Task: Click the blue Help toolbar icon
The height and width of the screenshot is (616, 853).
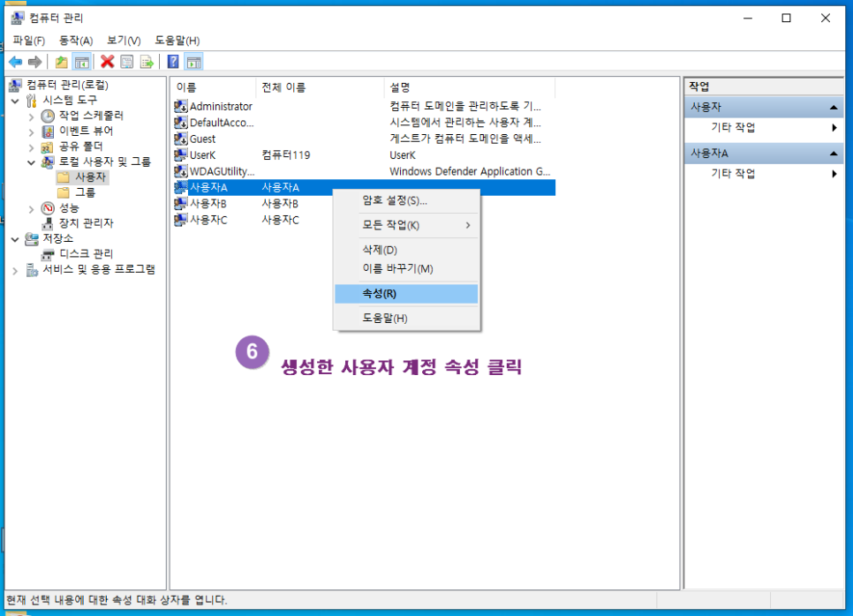Action: point(173,62)
